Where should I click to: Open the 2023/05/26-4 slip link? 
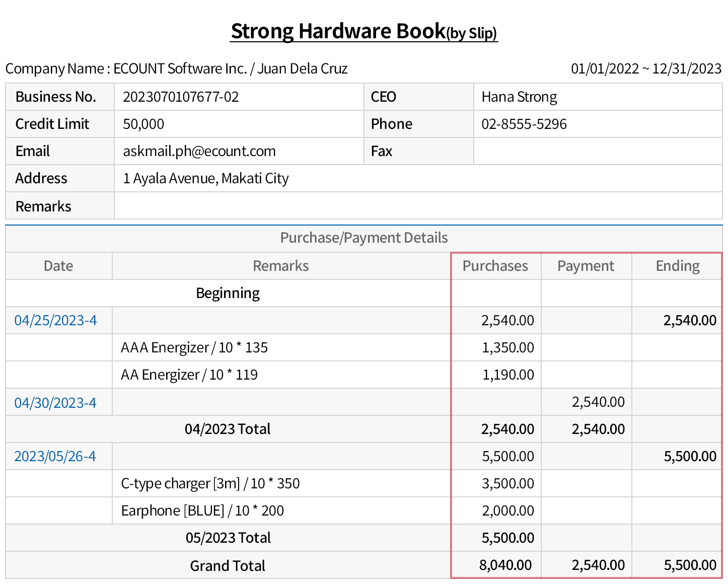(x=55, y=457)
